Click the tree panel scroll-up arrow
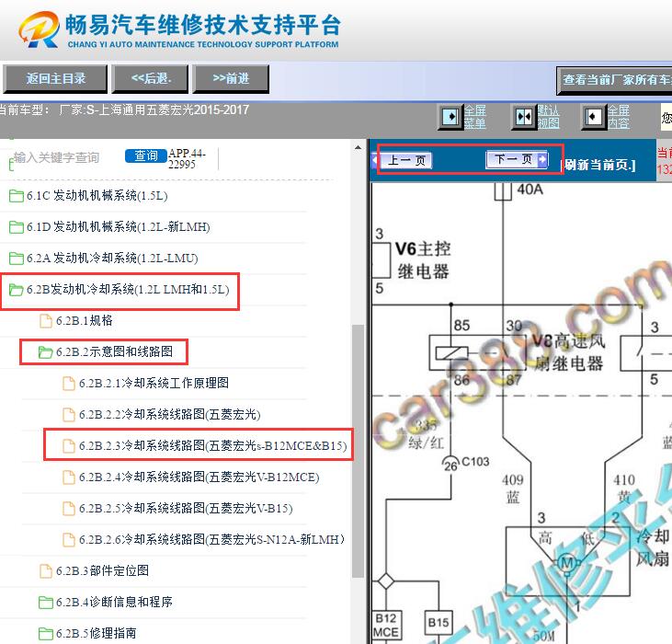The image size is (672, 644). coord(358,148)
